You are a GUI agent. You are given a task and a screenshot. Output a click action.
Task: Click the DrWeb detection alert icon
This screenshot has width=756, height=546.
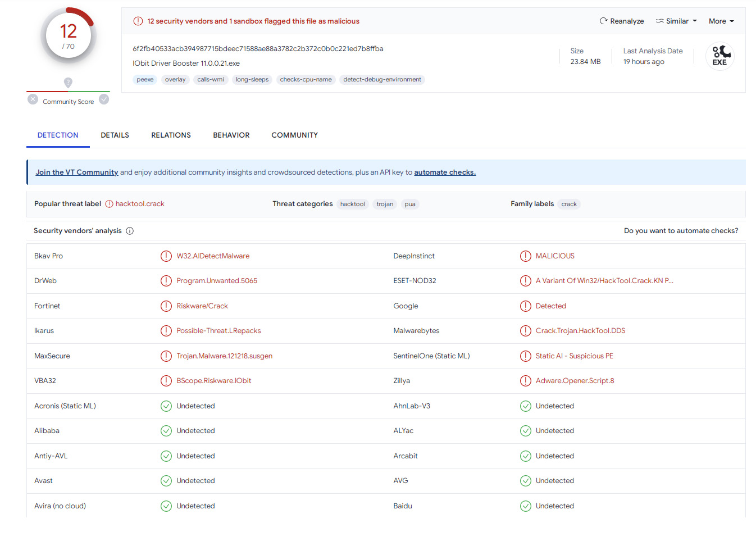166,281
